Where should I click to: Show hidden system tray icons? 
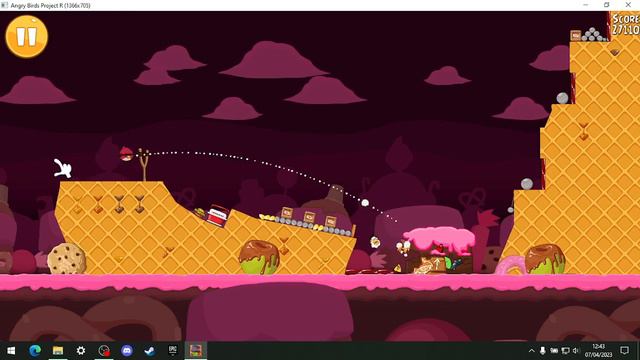click(x=531, y=351)
